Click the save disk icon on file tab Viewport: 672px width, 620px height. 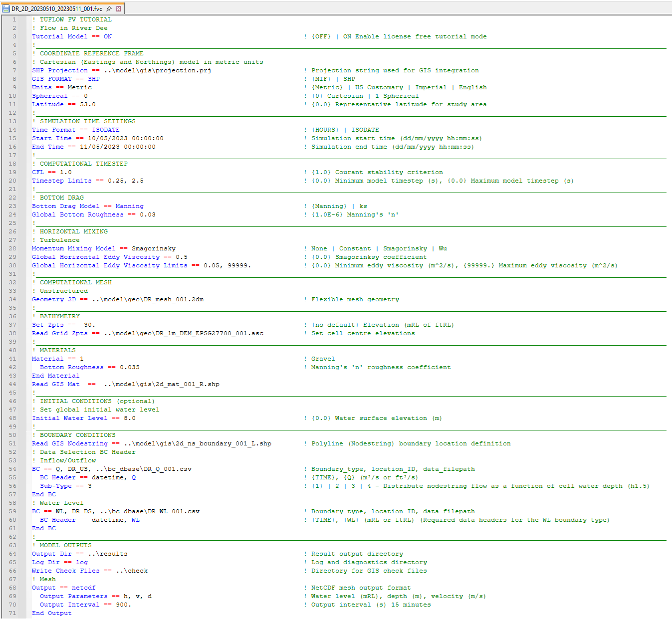(x=6, y=8)
